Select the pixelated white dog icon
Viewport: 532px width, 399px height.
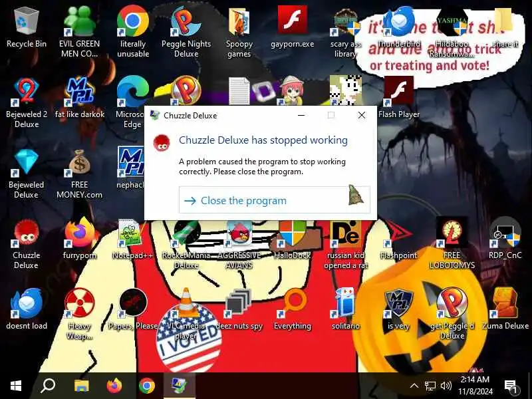(x=345, y=90)
